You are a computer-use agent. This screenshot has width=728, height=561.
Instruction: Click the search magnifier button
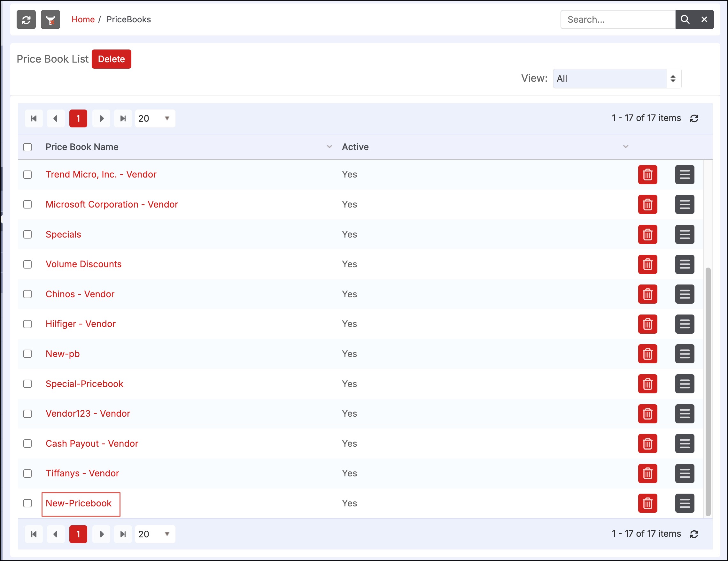click(x=685, y=20)
